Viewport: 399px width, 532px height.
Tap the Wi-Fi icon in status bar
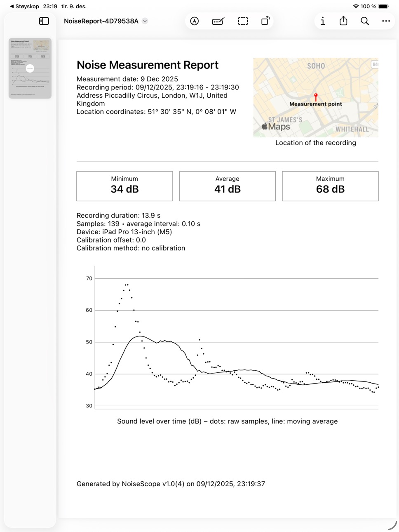click(356, 6)
